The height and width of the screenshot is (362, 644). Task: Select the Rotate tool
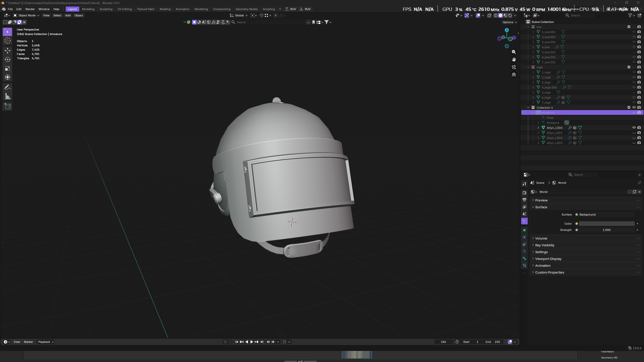point(8,59)
